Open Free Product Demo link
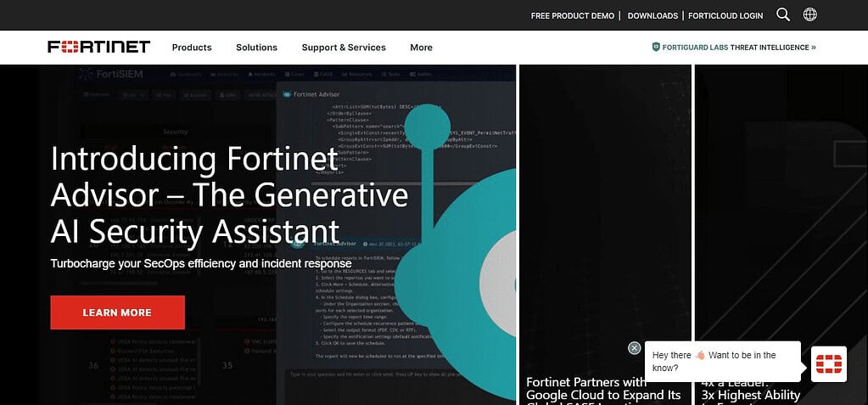The width and height of the screenshot is (868, 405). point(573,16)
